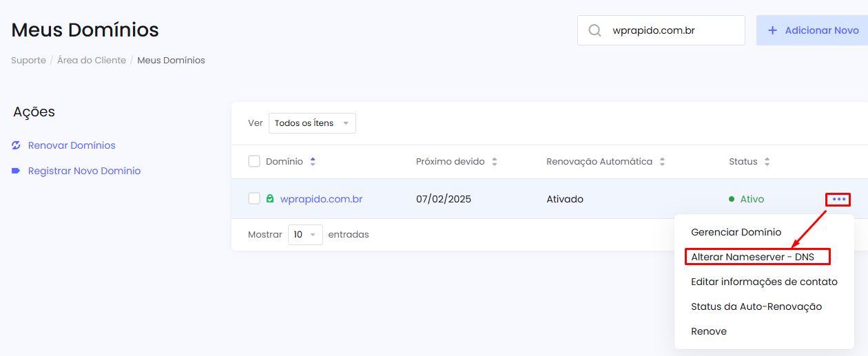This screenshot has height=356, width=868.
Task: Toggle the select-all checkbox in table header
Action: point(254,161)
